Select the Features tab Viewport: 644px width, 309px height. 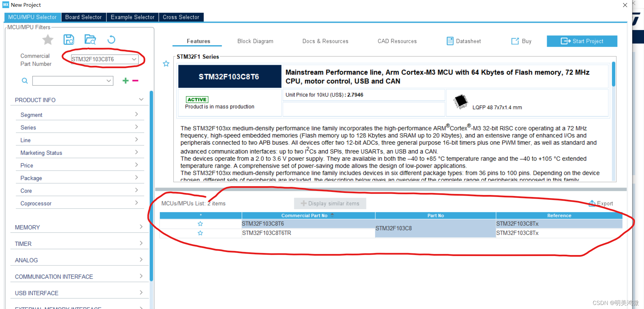click(198, 41)
